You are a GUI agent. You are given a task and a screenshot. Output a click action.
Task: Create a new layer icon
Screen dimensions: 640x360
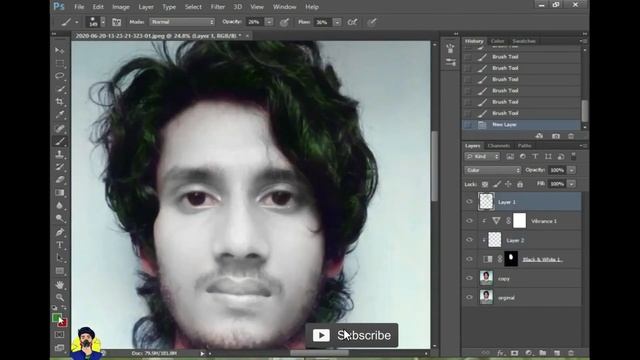point(557,353)
